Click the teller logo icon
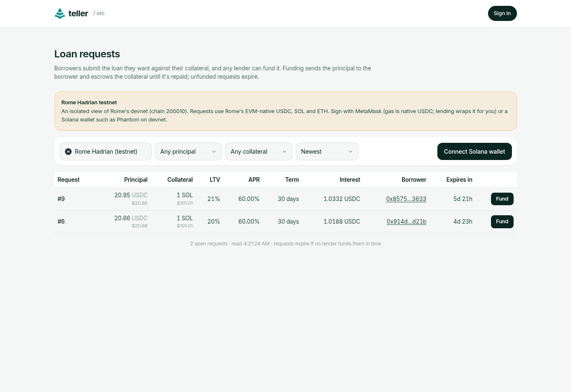Image resolution: width=571 pixels, height=392 pixels. (x=60, y=13)
